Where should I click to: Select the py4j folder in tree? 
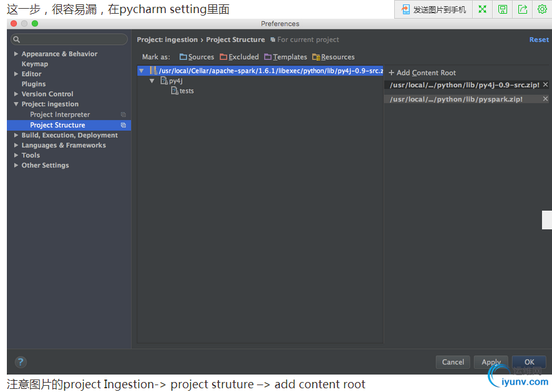176,81
